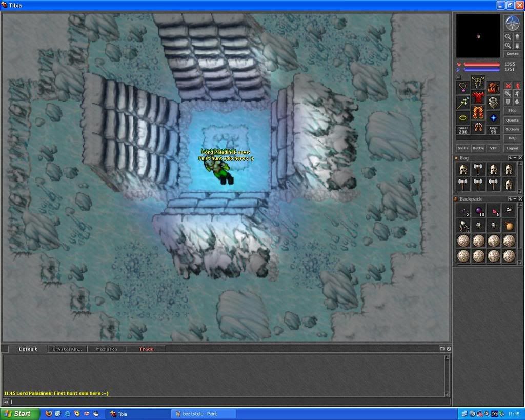Switch to the Trade chat tab
This screenshot has width=525, height=420.
tap(146, 349)
